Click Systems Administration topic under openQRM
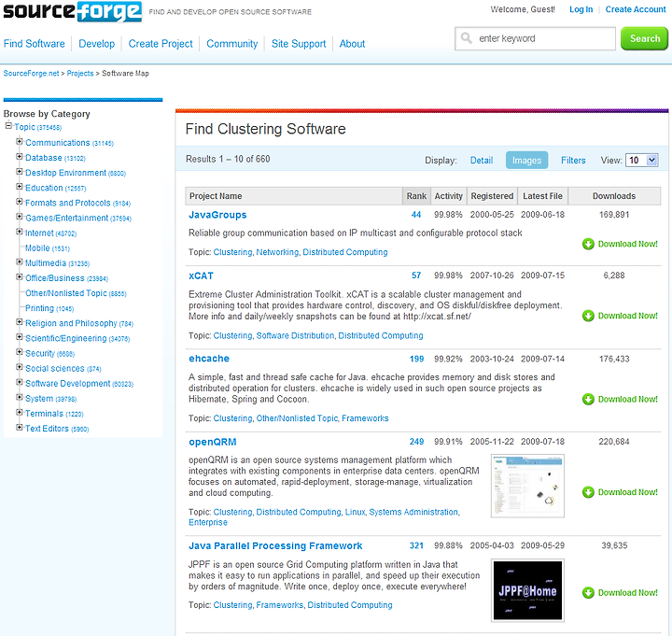672x636 pixels. click(x=413, y=512)
